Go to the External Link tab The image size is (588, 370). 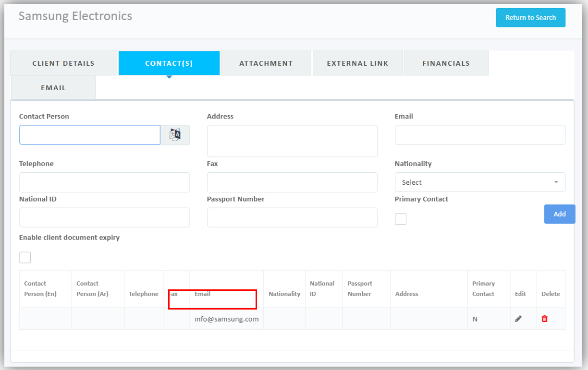358,63
